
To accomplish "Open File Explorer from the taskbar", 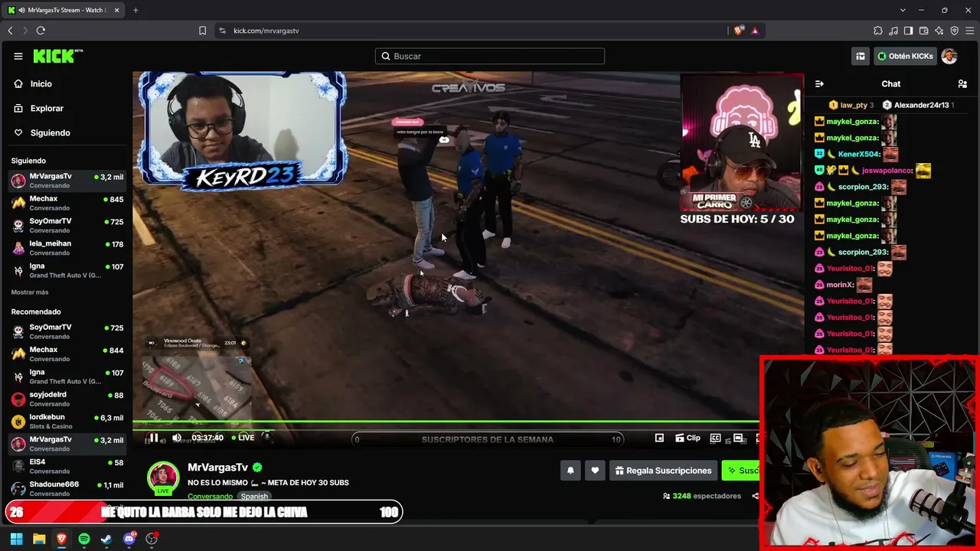I will (x=39, y=539).
